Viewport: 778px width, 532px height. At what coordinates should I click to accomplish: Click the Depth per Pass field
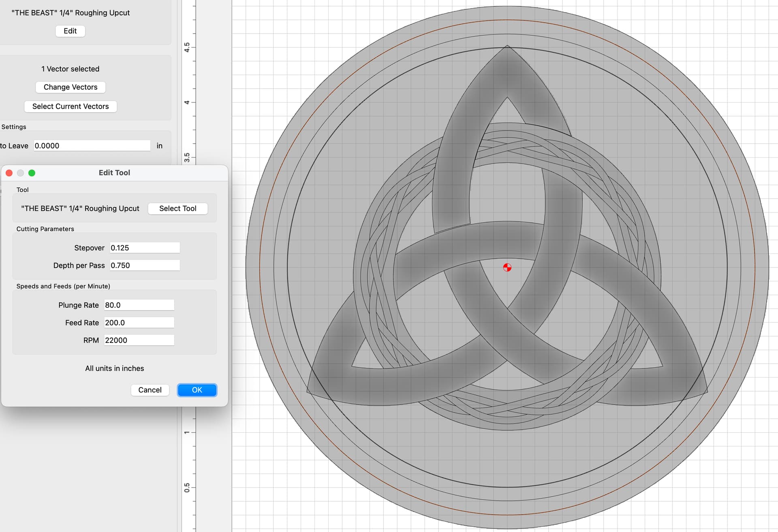tap(145, 266)
